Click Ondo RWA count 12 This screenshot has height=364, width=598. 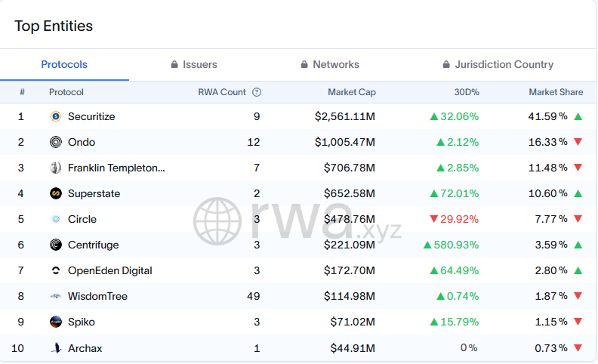tap(254, 142)
